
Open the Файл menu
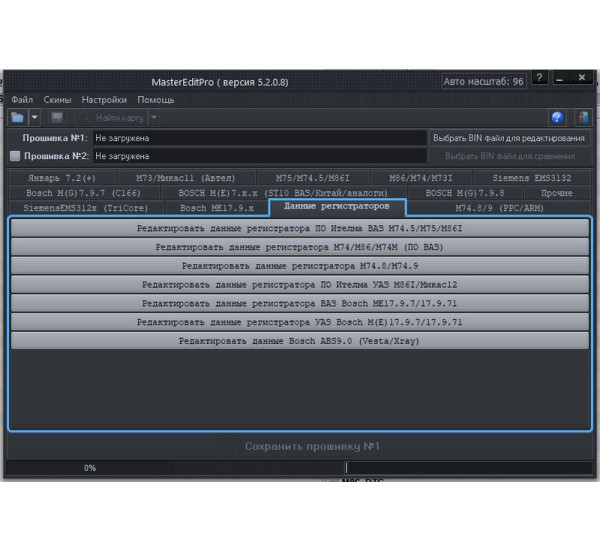(22, 100)
